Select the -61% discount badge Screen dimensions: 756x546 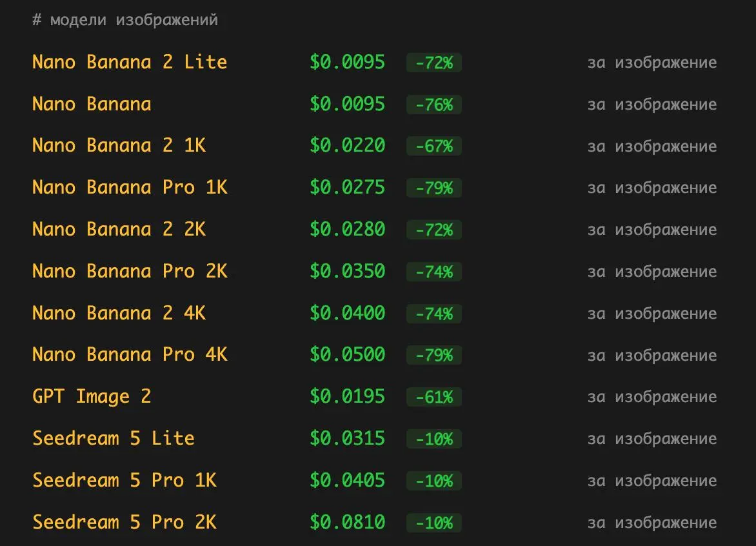(434, 398)
